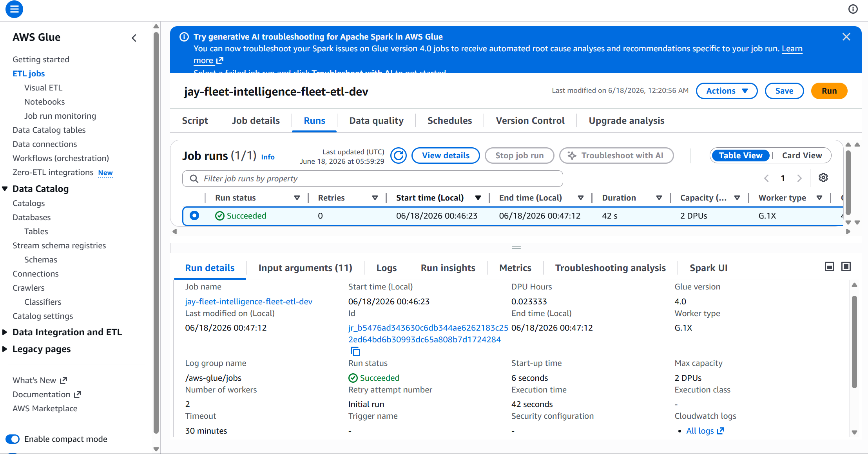Click the info icon in the blue banner
Screen dimensions: 868x454
[x=184, y=37]
